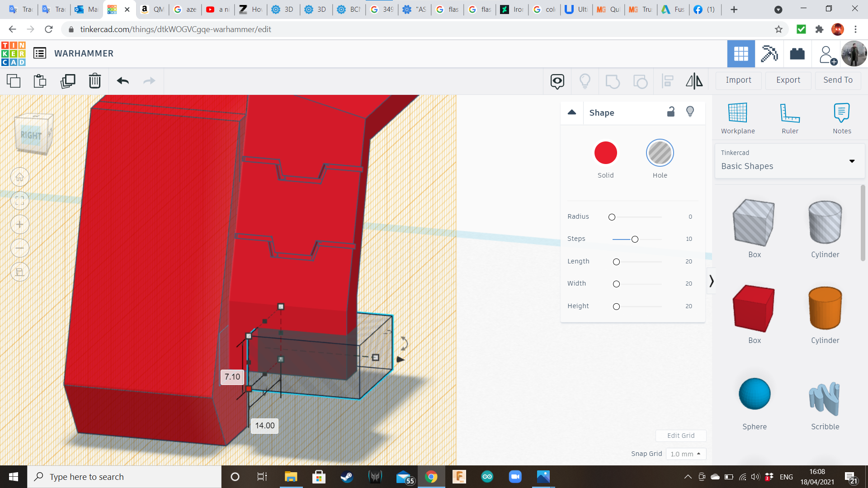Click the Edit Grid button
The width and height of the screenshot is (868, 488).
coord(680,436)
